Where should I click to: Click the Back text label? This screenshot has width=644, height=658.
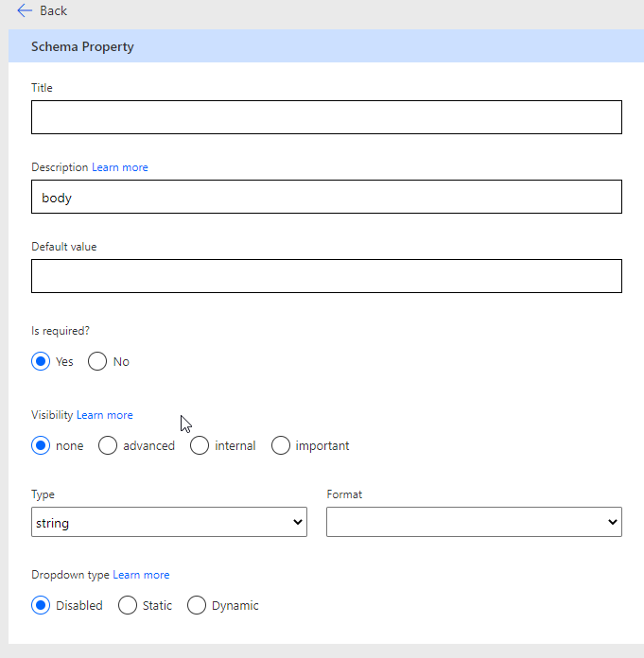pyautogui.click(x=53, y=10)
